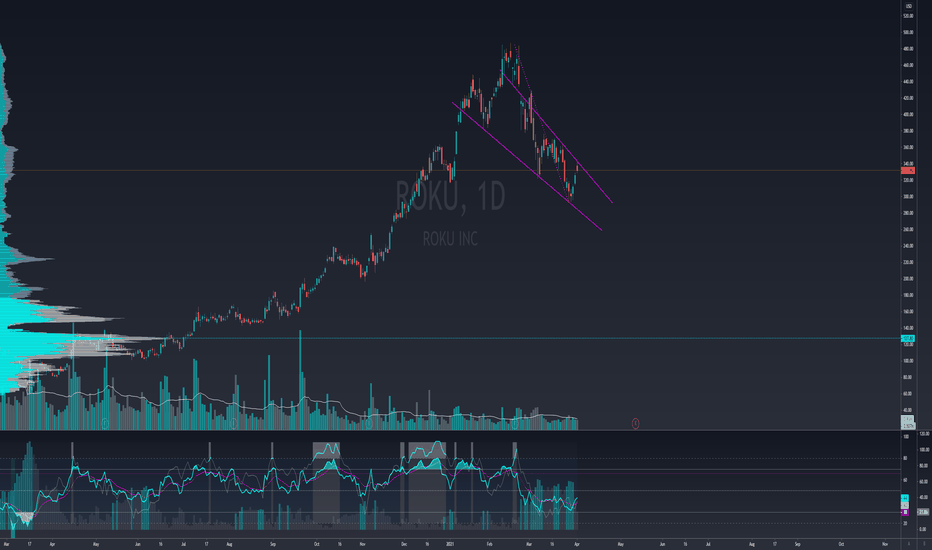Open the earnings marker near February 2021

pyautogui.click(x=515, y=423)
